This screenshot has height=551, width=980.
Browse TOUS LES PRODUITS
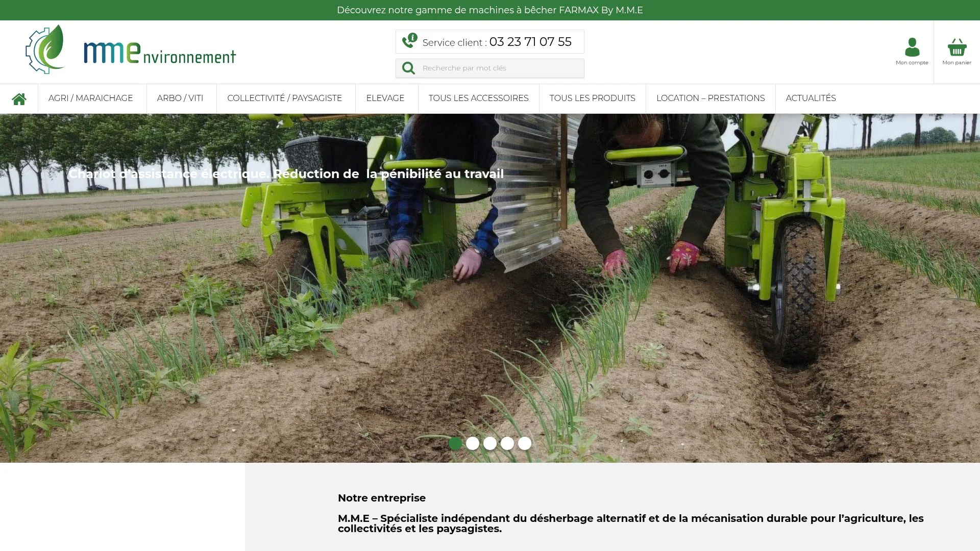pyautogui.click(x=592, y=98)
